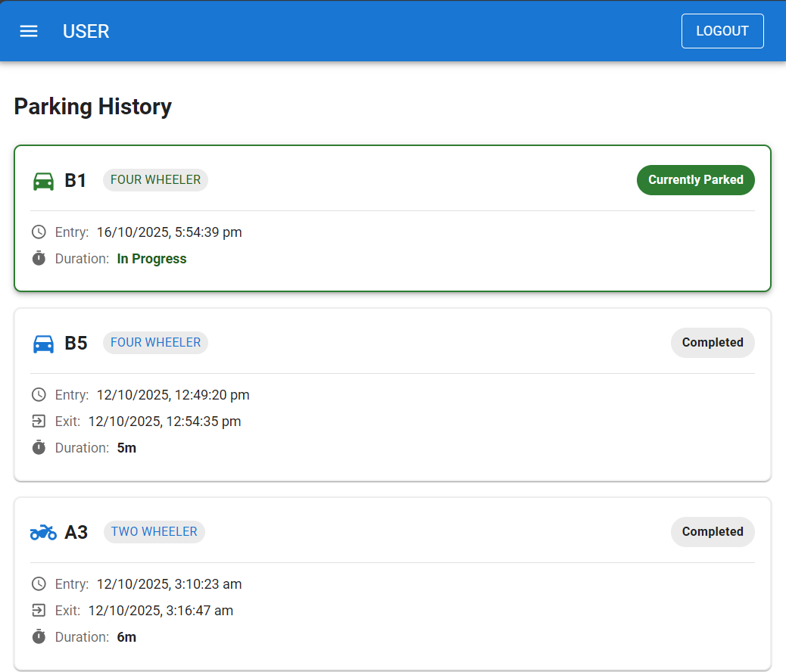Click the green car icon for B1
The image size is (786, 672).
pyautogui.click(x=44, y=181)
